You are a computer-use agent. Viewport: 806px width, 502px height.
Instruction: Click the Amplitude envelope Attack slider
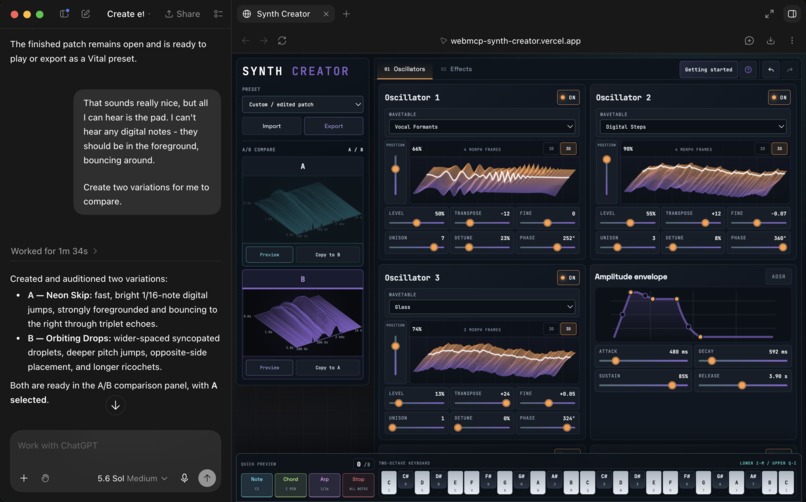[643, 361]
